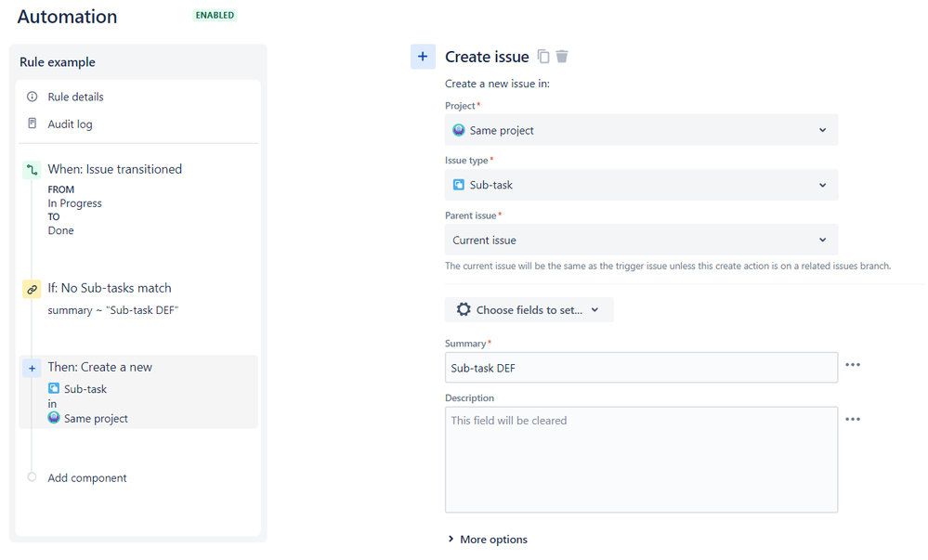Open the Issue type Sub-task dropdown
Viewport: 928px width, 560px height.
(641, 185)
